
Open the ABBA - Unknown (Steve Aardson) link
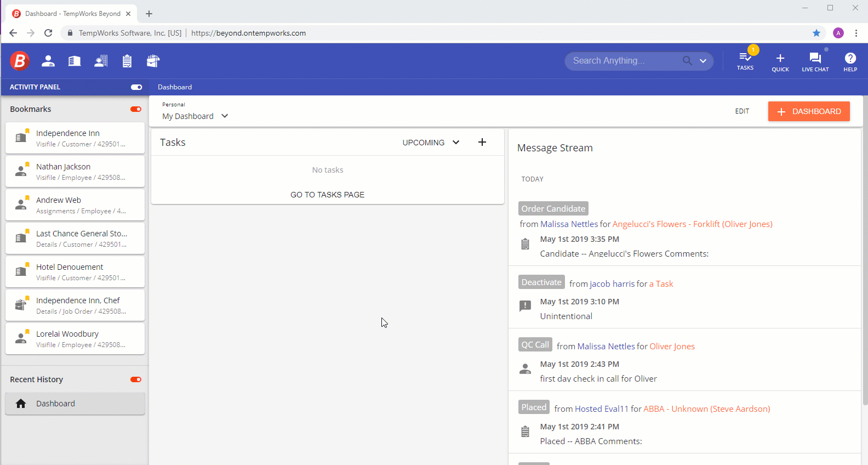707,409
